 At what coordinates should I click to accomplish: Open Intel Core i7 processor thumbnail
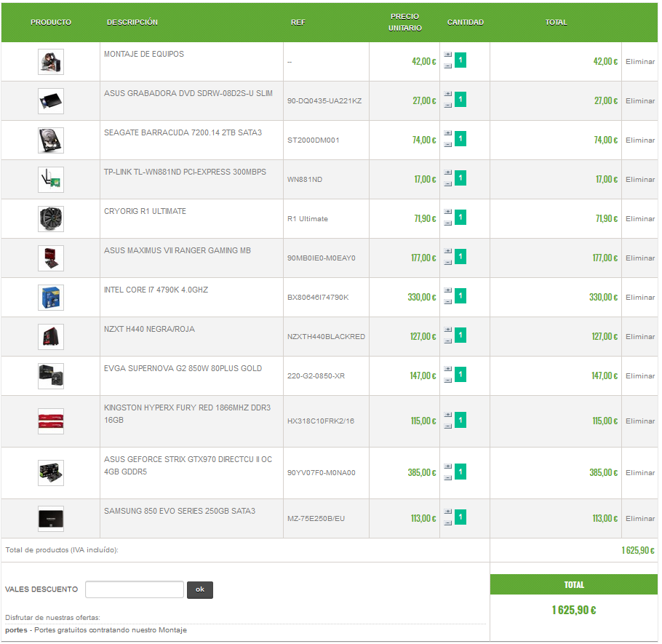(51, 298)
